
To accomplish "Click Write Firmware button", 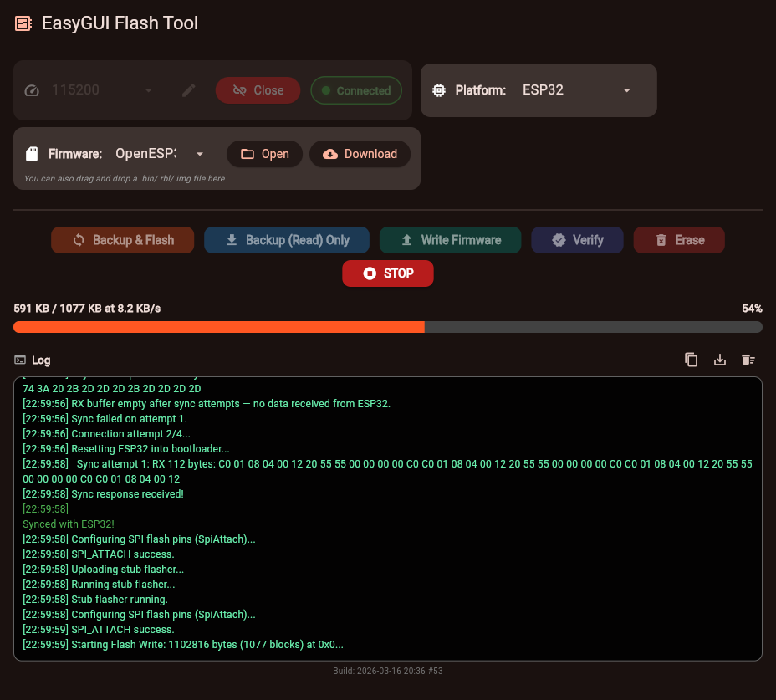I will pyautogui.click(x=451, y=240).
